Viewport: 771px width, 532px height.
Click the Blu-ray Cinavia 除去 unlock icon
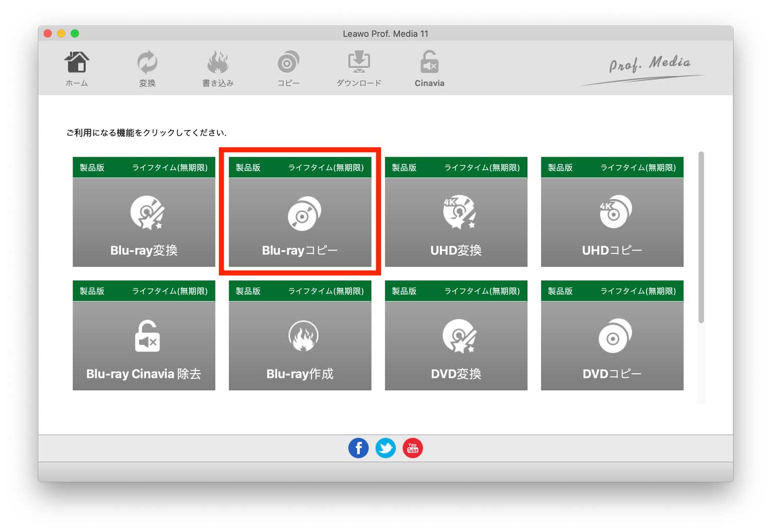148,336
